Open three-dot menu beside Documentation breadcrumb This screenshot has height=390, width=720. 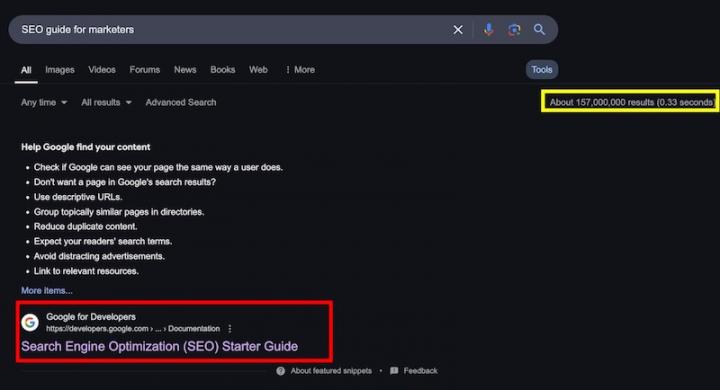[x=230, y=329]
